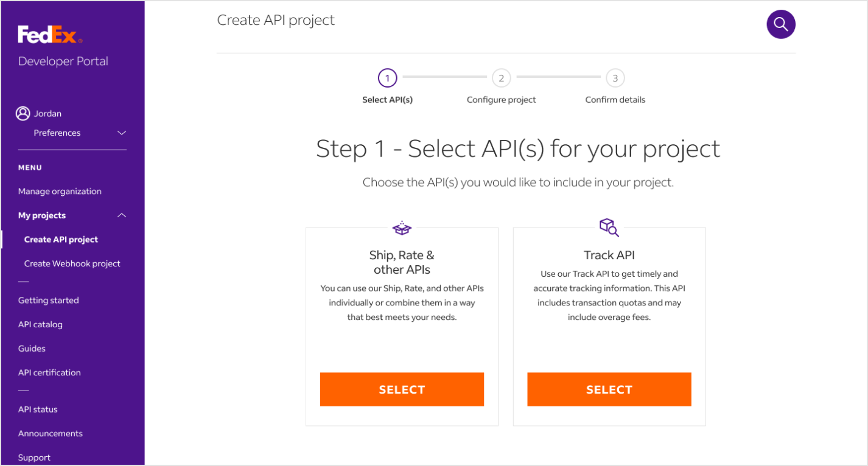Viewport: 868px width, 466px height.
Task: Click step 3 circle Confirm details
Action: click(615, 78)
